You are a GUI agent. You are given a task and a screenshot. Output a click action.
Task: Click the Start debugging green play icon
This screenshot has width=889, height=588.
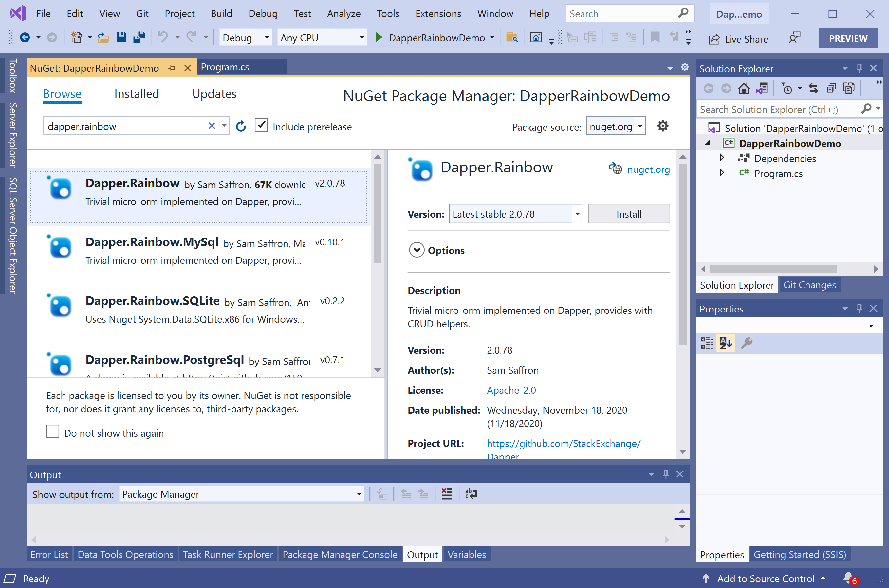pos(379,38)
